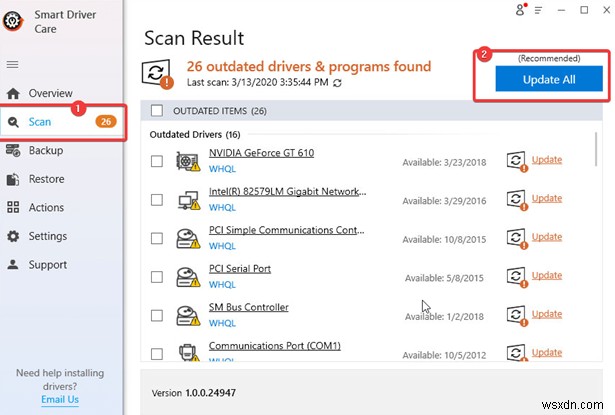The width and height of the screenshot is (615, 415).
Task: Click the PCI Simple Communications device icon
Action: point(188,239)
